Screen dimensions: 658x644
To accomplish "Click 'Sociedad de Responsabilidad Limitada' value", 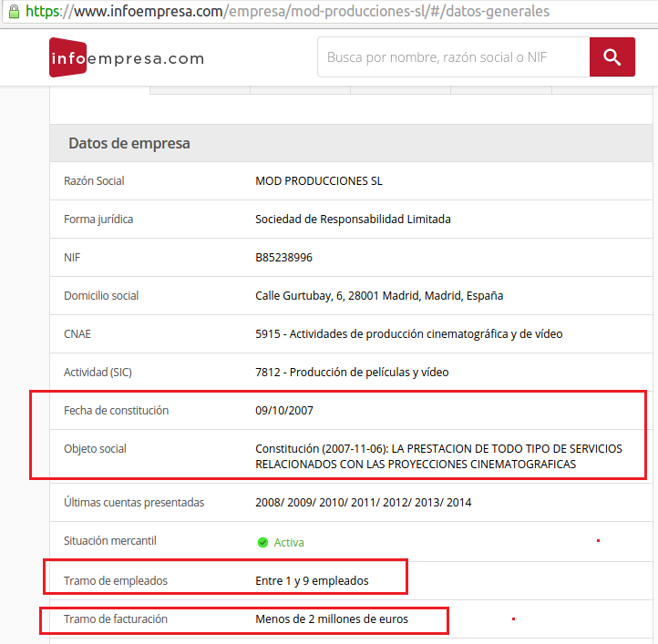I will pyautogui.click(x=353, y=220).
